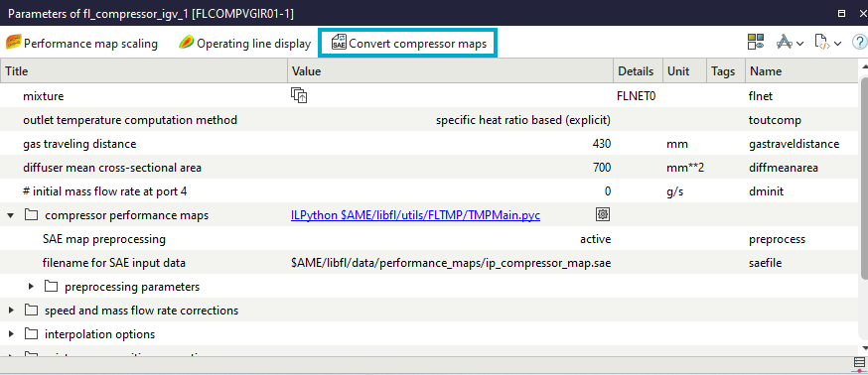Click the mixture copy-value icon

299,95
